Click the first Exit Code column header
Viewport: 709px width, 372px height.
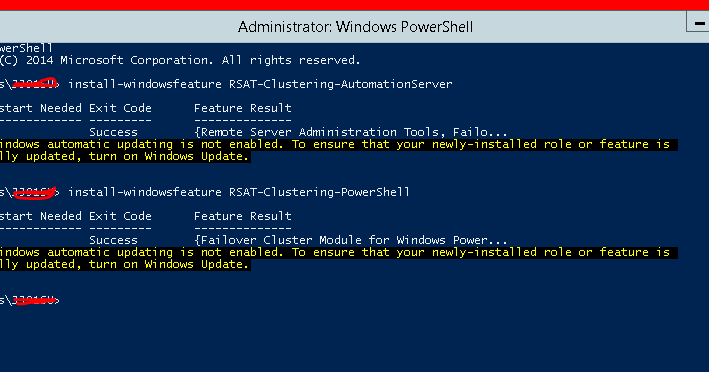point(120,108)
